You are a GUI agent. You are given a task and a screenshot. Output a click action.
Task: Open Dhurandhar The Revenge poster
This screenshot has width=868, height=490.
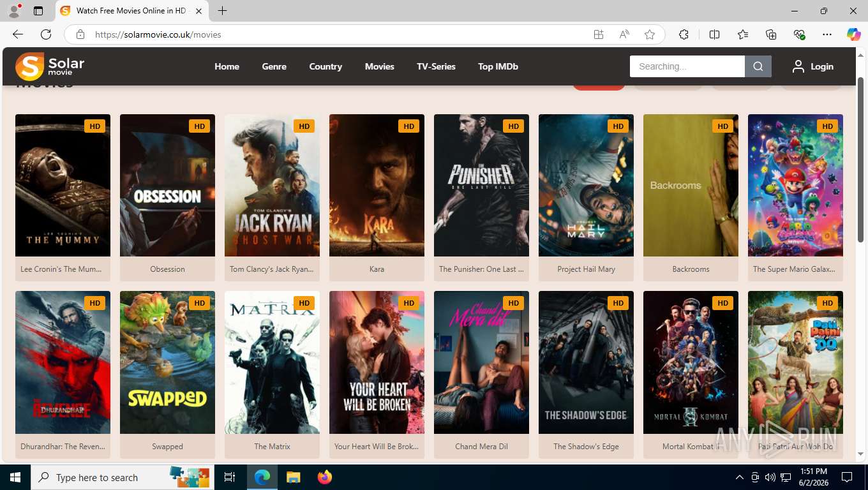click(63, 362)
